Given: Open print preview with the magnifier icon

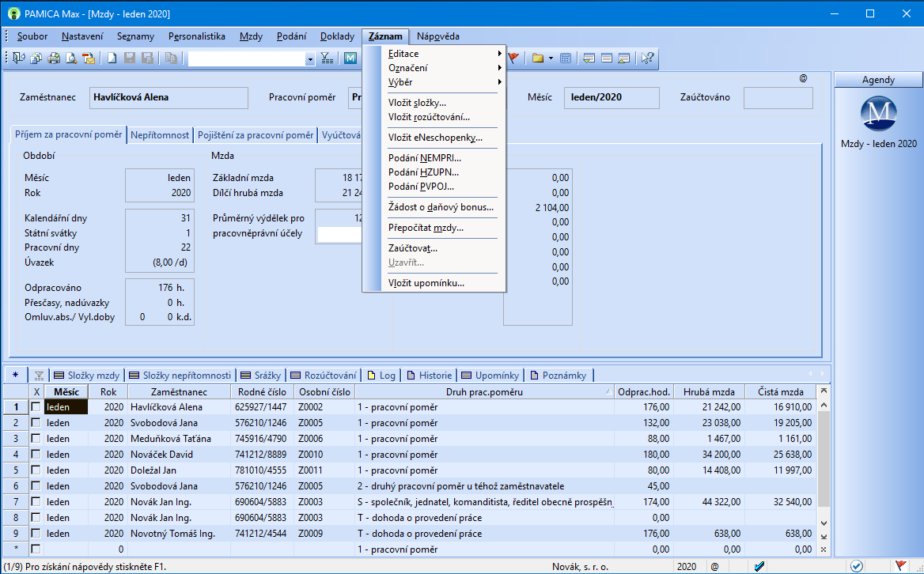Looking at the screenshot, I should [x=71, y=58].
